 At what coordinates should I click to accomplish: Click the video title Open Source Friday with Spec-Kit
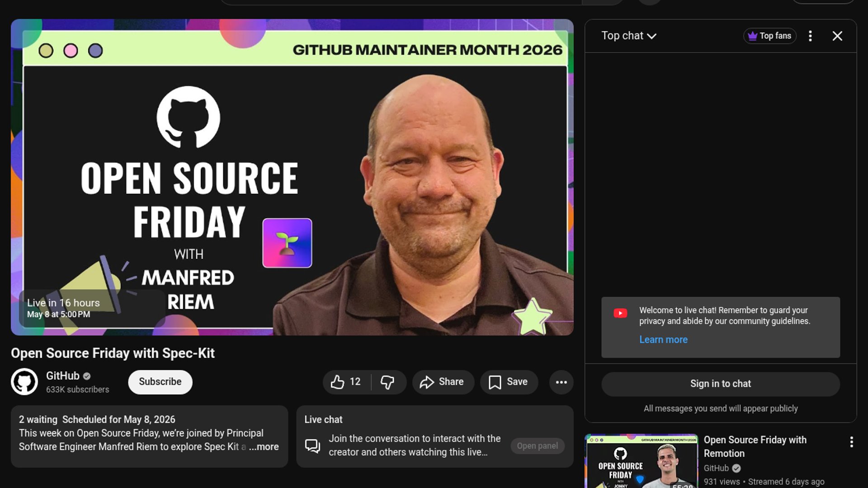click(x=113, y=353)
